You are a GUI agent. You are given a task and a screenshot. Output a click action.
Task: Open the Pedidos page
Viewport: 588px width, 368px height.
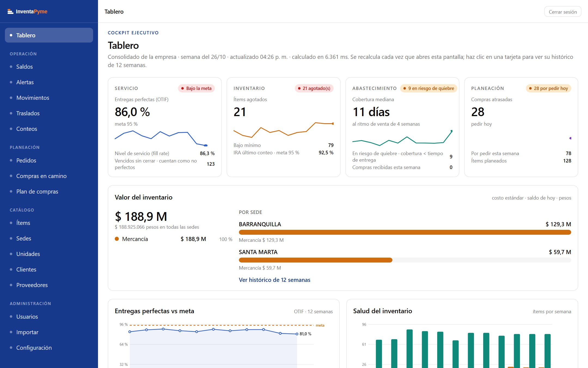click(49, 160)
